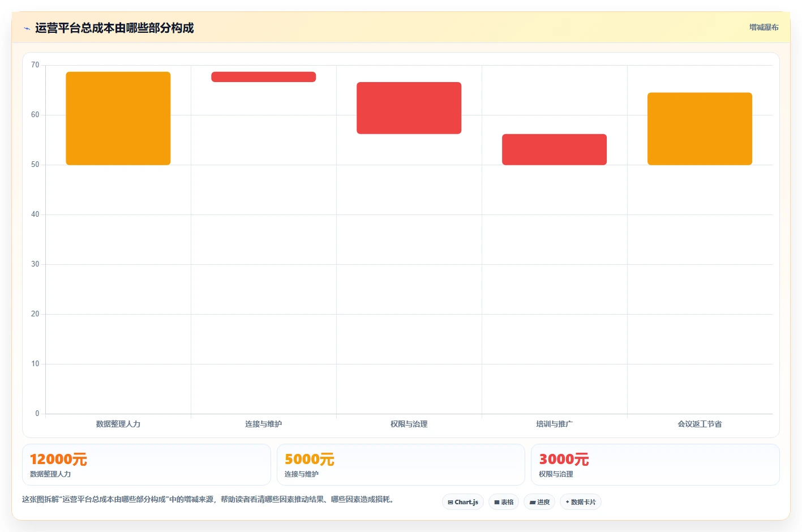Click the 增减瀑布 tag in header
Image resolution: width=802 pixels, height=532 pixels.
[764, 27]
